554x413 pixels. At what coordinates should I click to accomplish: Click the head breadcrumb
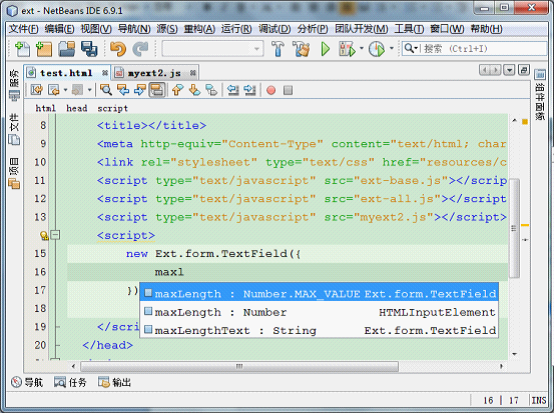[77, 108]
